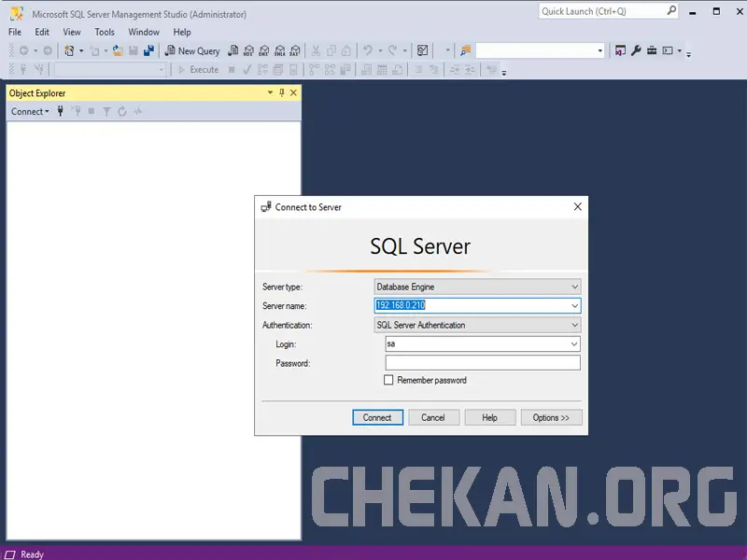747x560 pixels.
Task: Open the View menu
Action: click(x=72, y=32)
